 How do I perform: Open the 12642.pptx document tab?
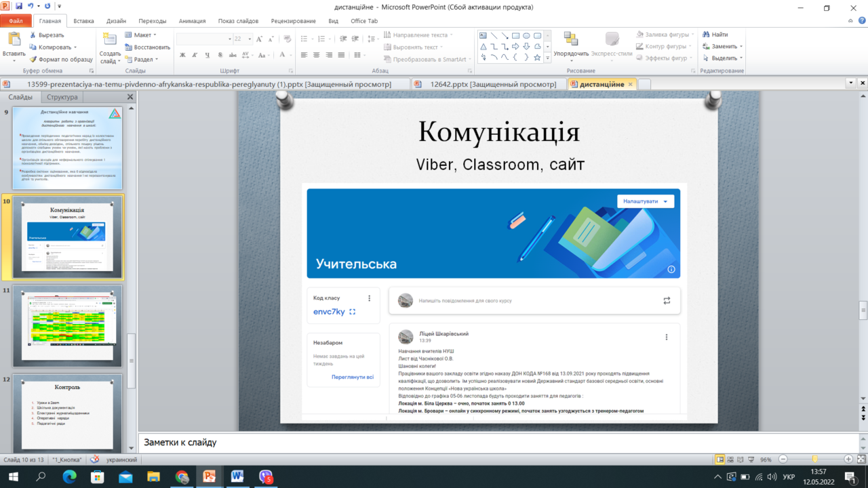pos(489,84)
